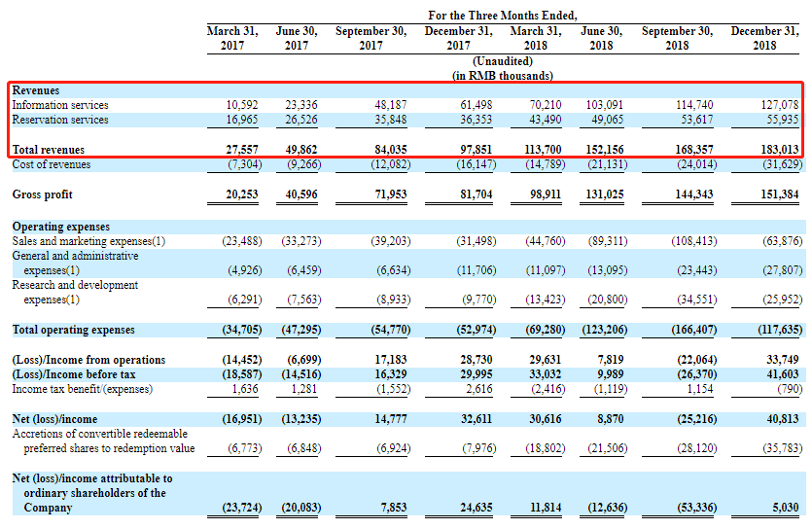Select the Total revenues row label
This screenshot has width=812, height=529.
tap(49, 150)
